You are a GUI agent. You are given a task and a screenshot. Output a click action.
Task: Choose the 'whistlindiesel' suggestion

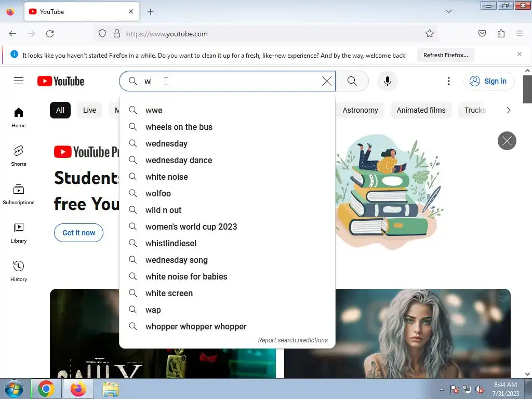[x=228, y=243]
